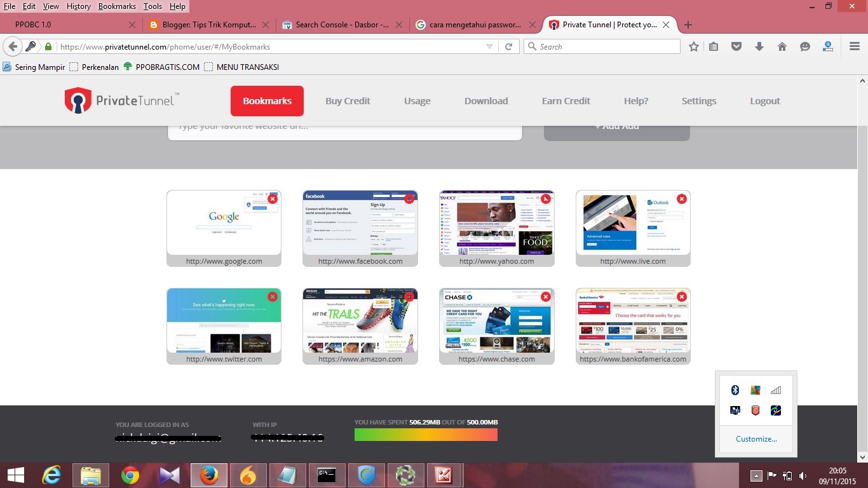The image size is (868, 488).
Task: Click the data usage progress bar
Action: click(426, 435)
